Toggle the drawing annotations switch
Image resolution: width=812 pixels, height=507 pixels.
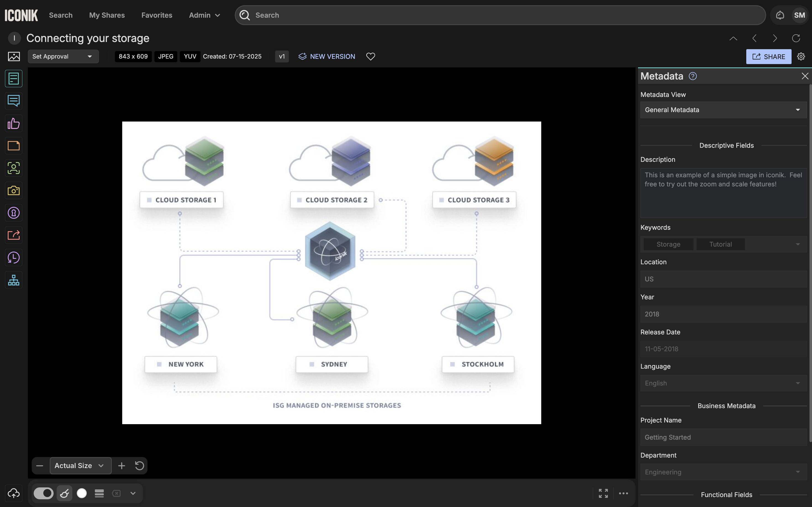(44, 493)
